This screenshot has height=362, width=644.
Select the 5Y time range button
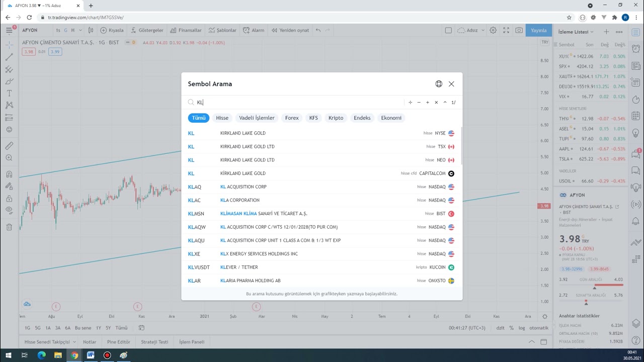(108, 328)
